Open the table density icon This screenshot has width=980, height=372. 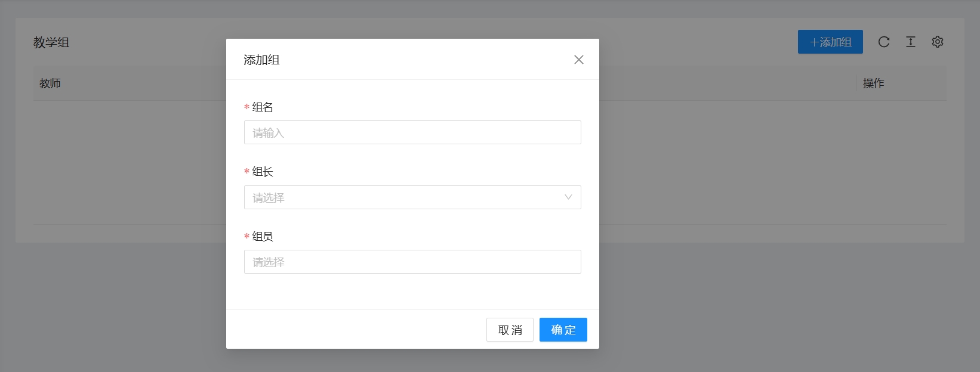tap(911, 42)
